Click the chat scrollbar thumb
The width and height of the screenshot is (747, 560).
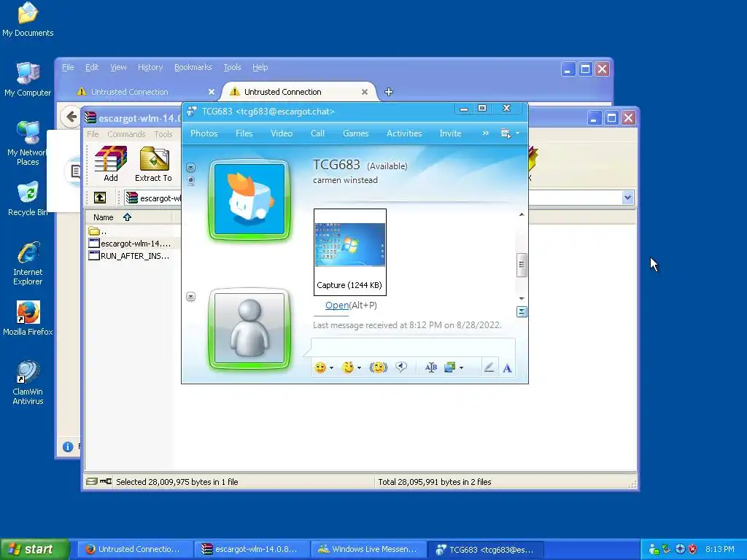click(522, 264)
